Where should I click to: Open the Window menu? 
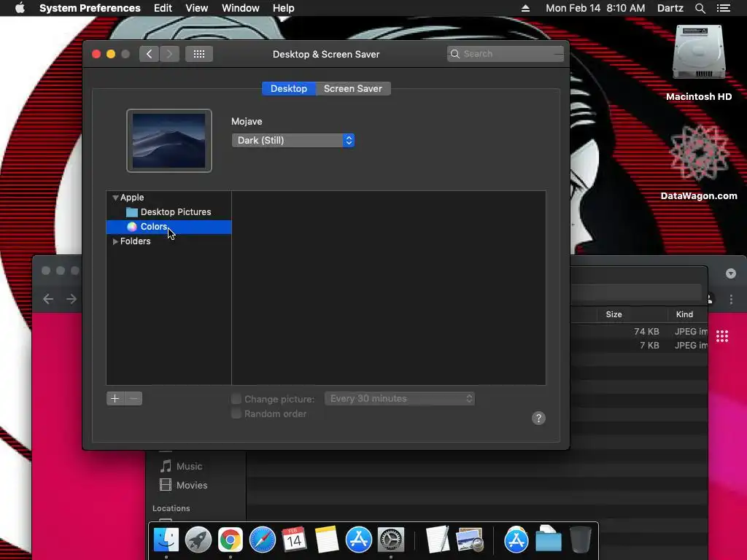[x=241, y=8]
